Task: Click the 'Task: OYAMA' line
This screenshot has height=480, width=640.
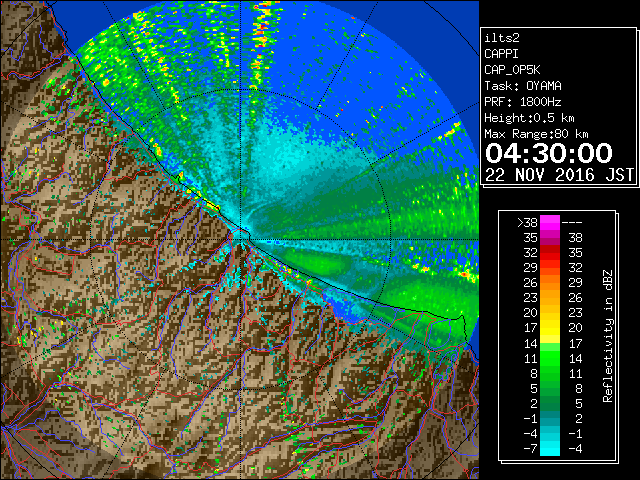Action: pyautogui.click(x=523, y=86)
